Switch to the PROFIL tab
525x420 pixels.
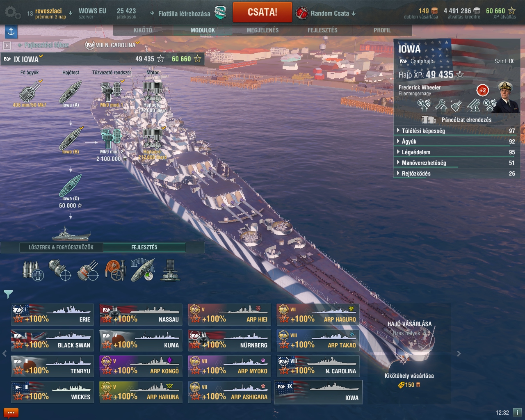coord(382,30)
